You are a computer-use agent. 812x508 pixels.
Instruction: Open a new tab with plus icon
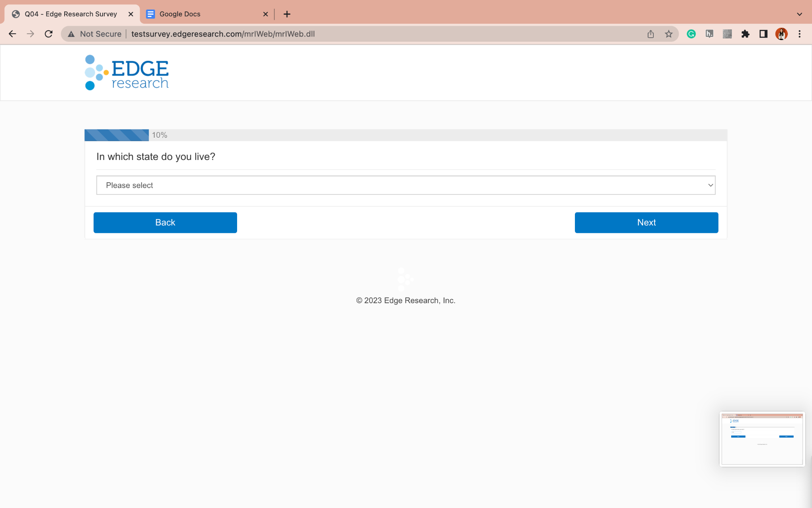pyautogui.click(x=287, y=14)
